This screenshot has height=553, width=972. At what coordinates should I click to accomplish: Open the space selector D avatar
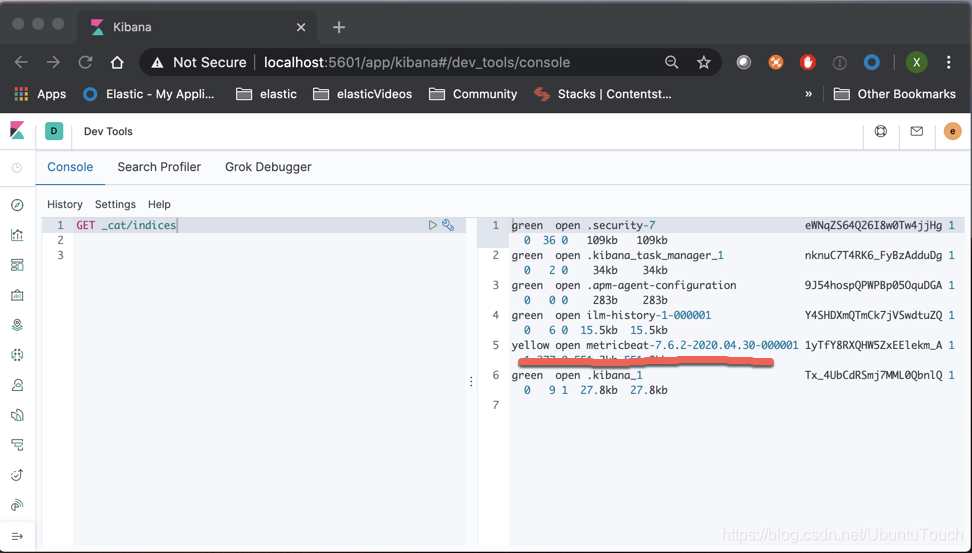[54, 131]
